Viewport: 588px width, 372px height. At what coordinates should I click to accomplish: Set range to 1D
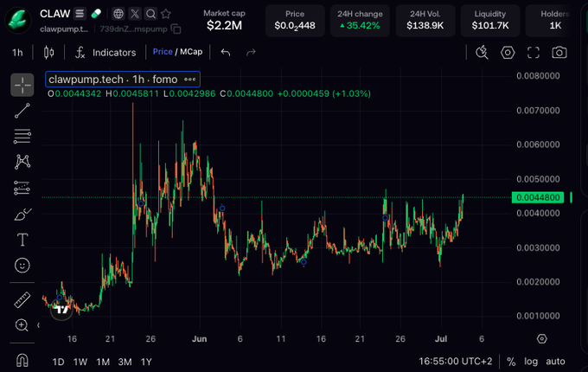(x=58, y=362)
